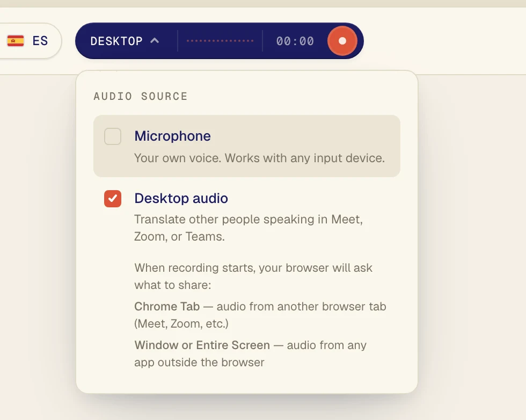The image size is (526, 420).
Task: Click the 'Chrome Tab' bold text
Action: 167,306
